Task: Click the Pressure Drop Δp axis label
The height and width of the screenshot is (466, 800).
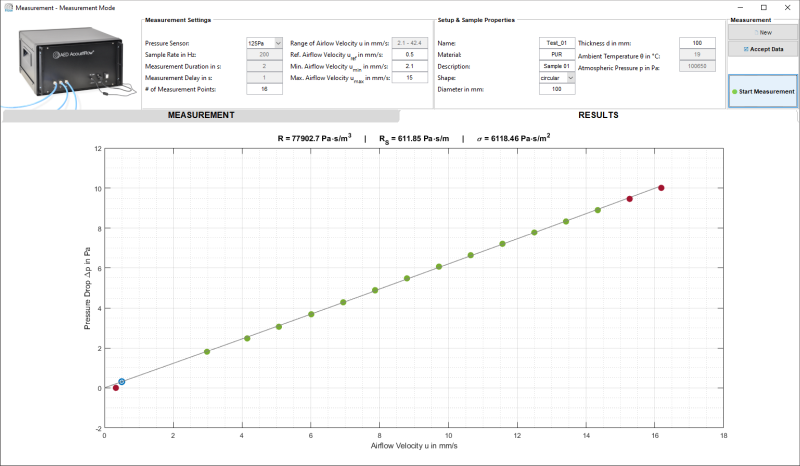Action: pyautogui.click(x=87, y=288)
